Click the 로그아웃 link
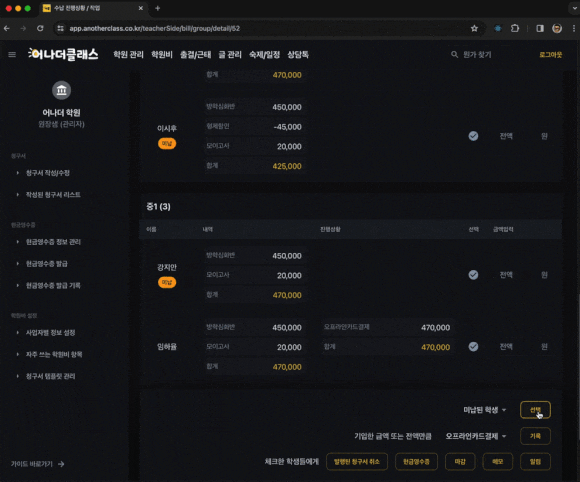 pos(550,55)
